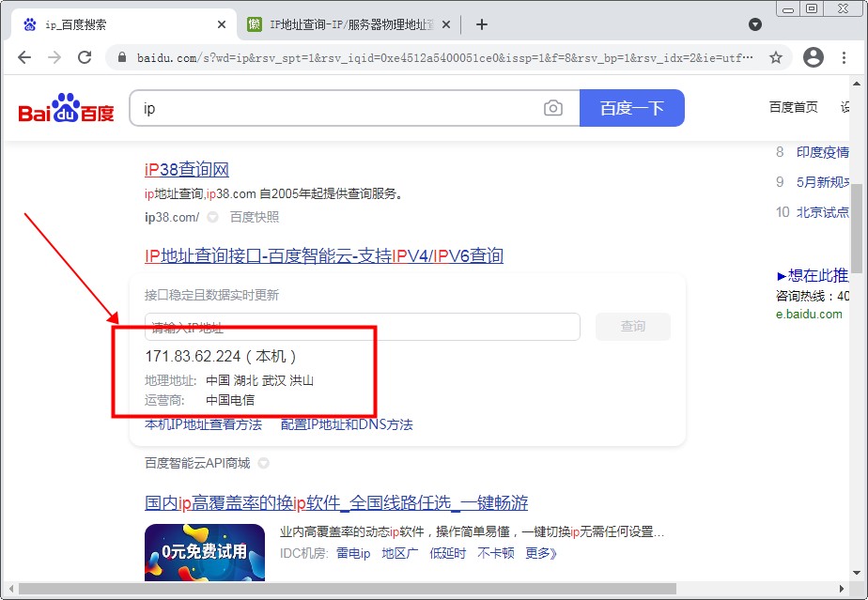This screenshot has height=600, width=868.
Task: Click the horizontal scrollbar right arrow
Action: click(x=842, y=589)
